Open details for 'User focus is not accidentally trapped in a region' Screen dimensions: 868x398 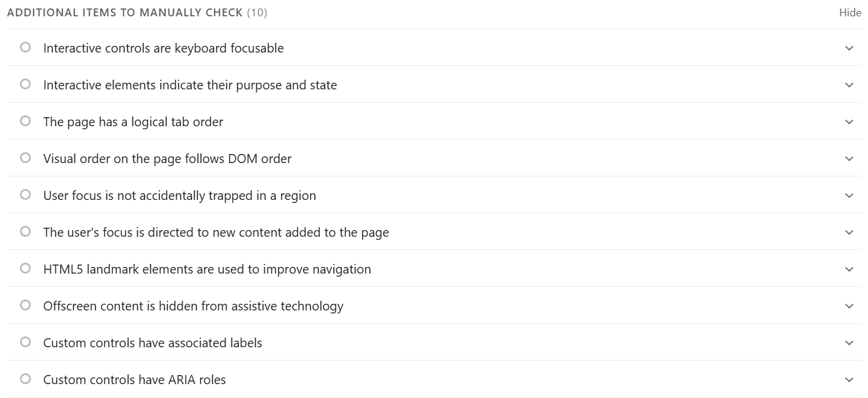coord(849,196)
